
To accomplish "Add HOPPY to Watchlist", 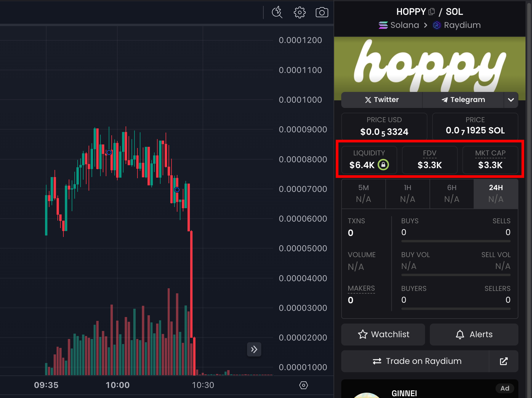I will coord(383,335).
